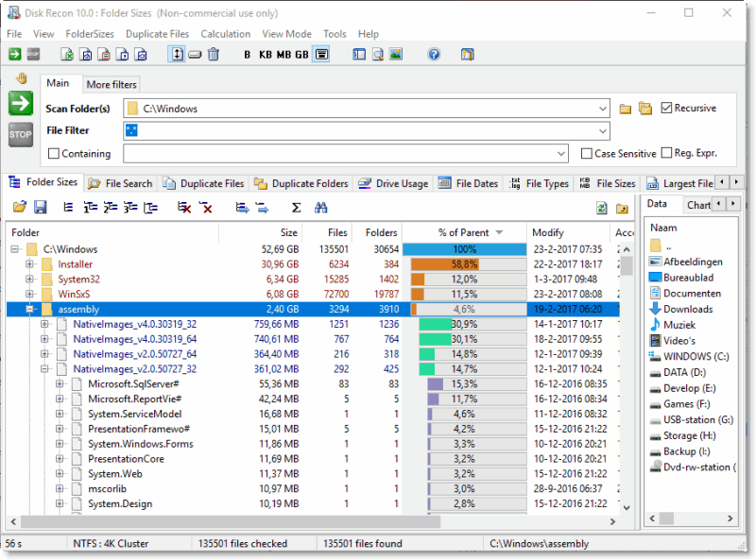Expand tree to level 3 icon

tap(130, 208)
